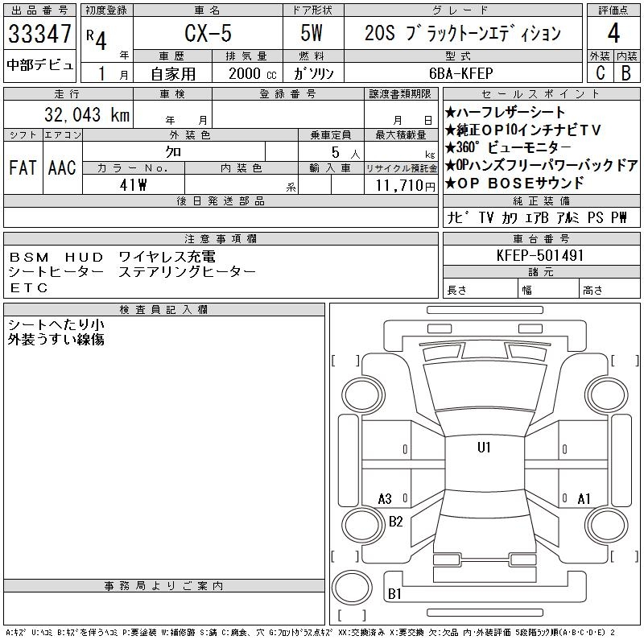
Task: Click HUD in the notes section
Action: pyautogui.click(x=85, y=258)
